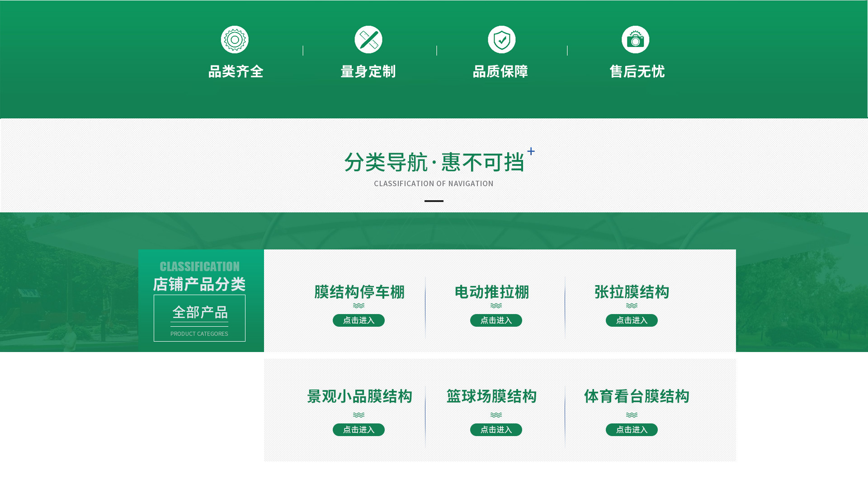This screenshot has height=479, width=868.
Task: Click the 分类导航·惠不可挡 section title
Action: click(434, 163)
